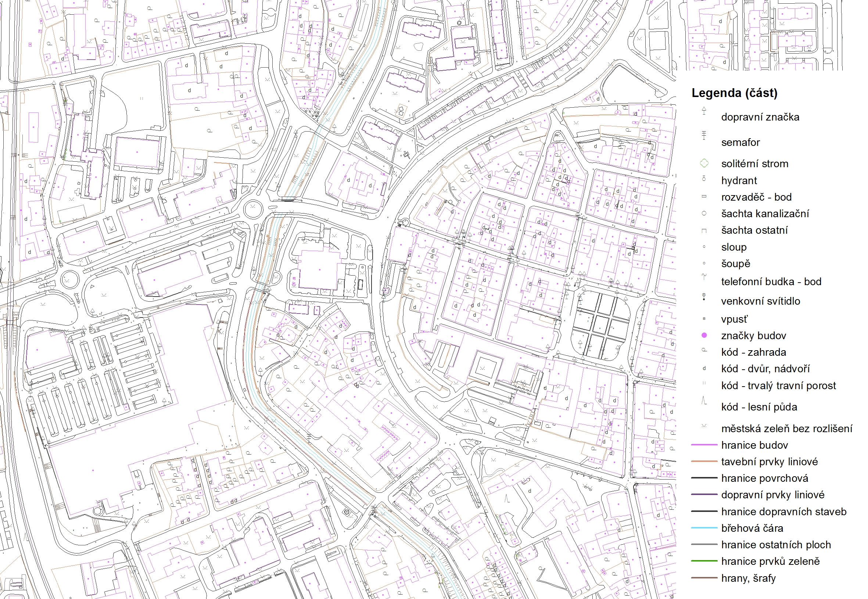Click the sloup legend symbol
The width and height of the screenshot is (868, 599).
coord(704,247)
